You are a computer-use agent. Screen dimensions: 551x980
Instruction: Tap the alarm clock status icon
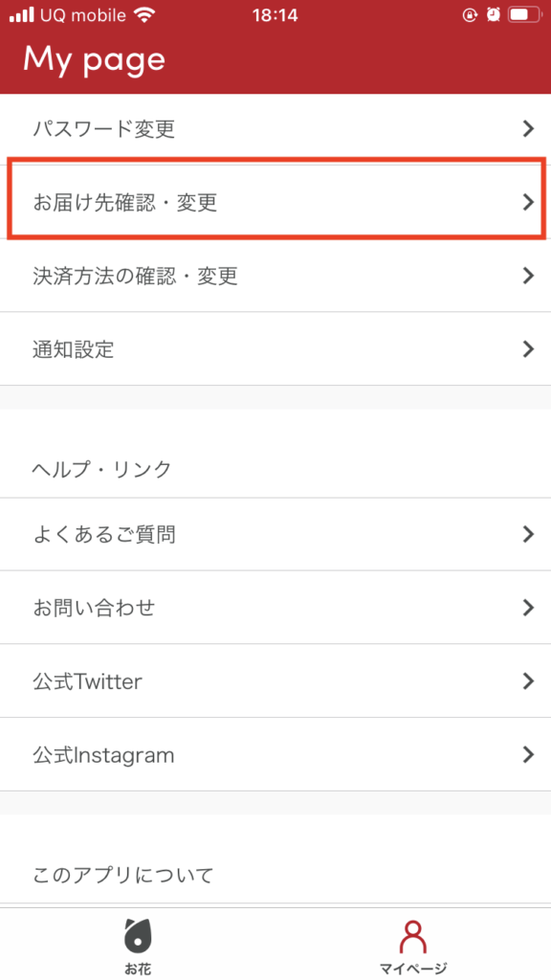(x=494, y=15)
